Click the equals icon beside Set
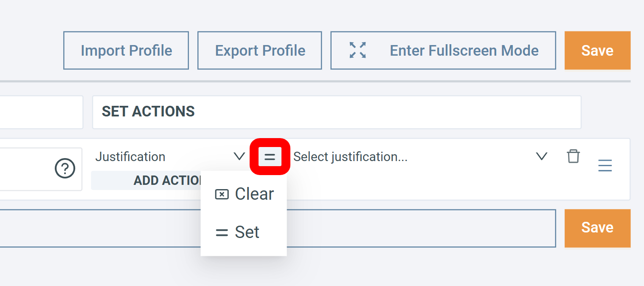Screen dimensions: 644x286 coord(222,232)
